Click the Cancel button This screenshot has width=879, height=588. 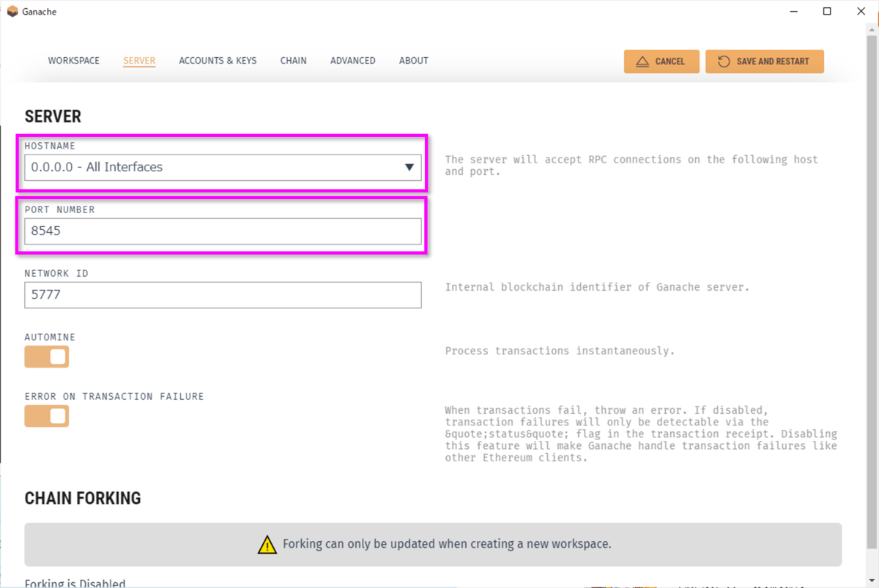pyautogui.click(x=661, y=62)
